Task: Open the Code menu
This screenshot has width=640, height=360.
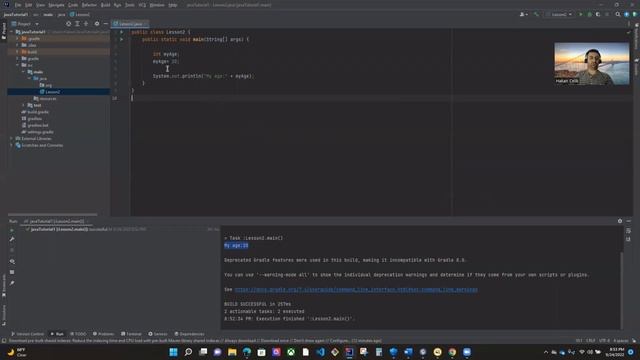Action: 73,5
